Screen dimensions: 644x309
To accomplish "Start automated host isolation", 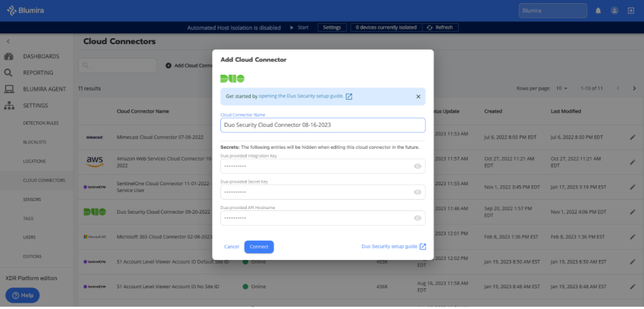I will [299, 28].
